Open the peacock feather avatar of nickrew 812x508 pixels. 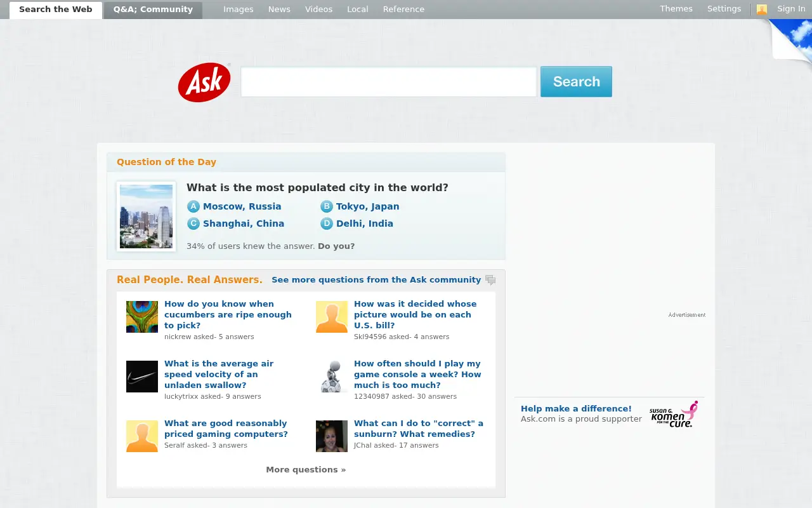point(142,317)
